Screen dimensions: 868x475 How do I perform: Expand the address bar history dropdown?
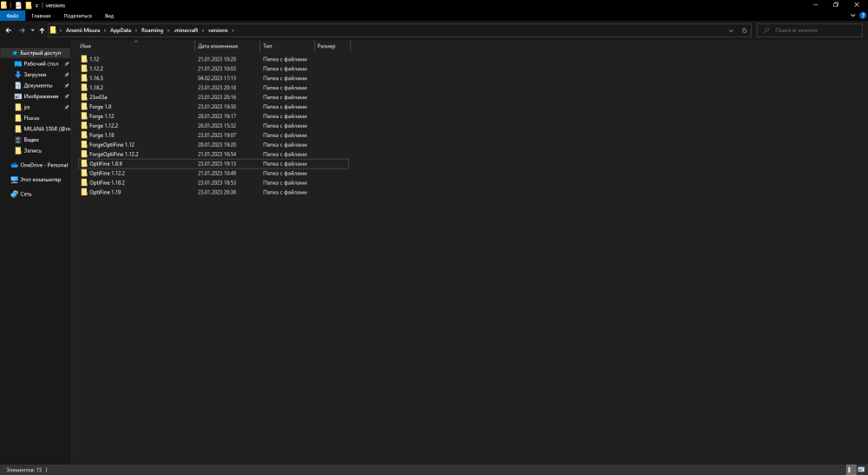pyautogui.click(x=731, y=30)
